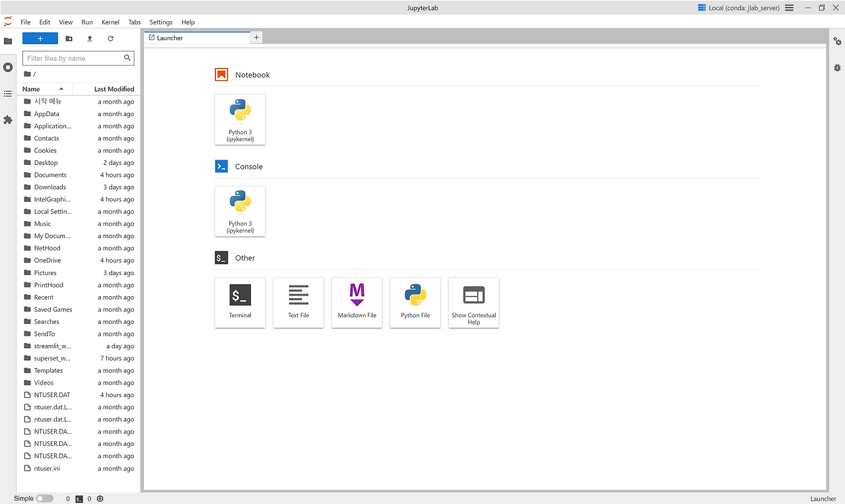Open the Settings menu
Image resolution: width=845 pixels, height=504 pixels.
[161, 22]
